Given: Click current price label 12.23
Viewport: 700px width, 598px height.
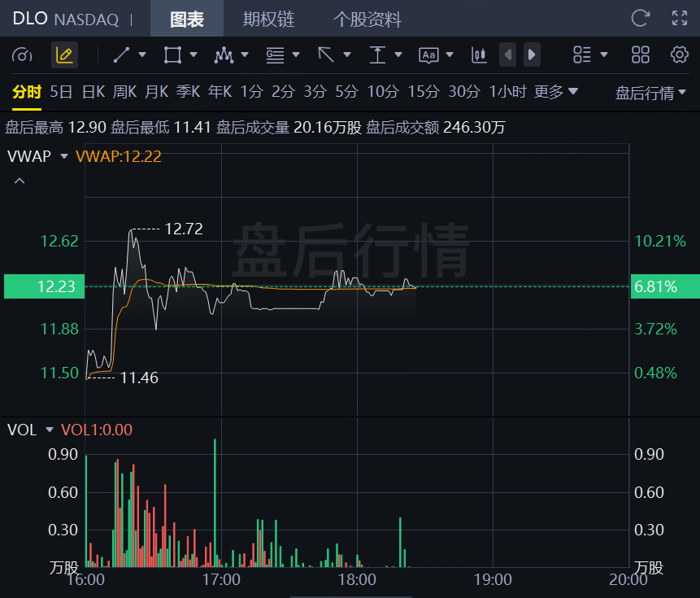Looking at the screenshot, I should 44,286.
